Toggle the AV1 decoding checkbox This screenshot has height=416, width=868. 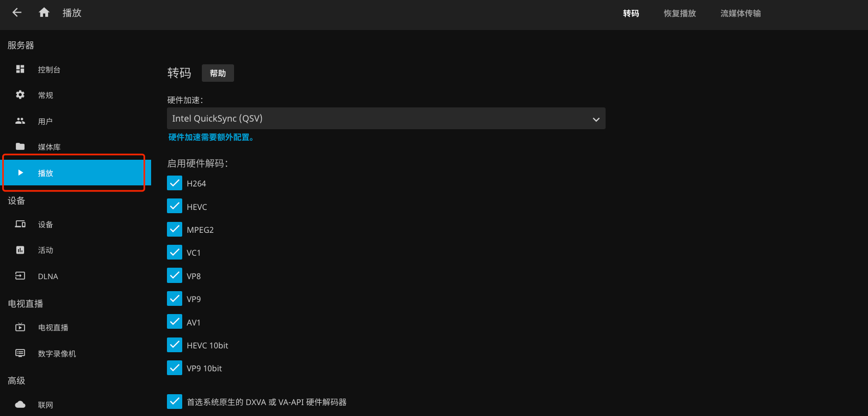(x=175, y=322)
